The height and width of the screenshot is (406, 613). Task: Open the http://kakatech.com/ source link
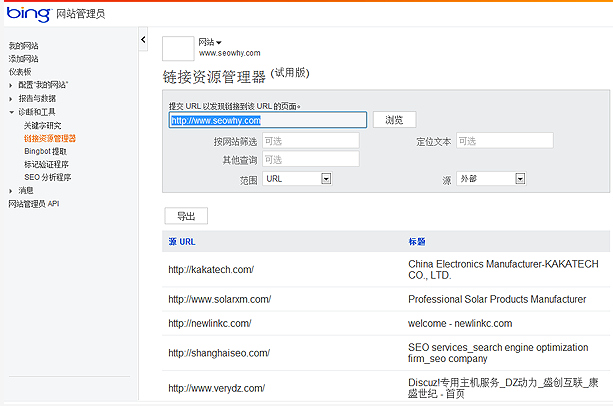pyautogui.click(x=211, y=270)
